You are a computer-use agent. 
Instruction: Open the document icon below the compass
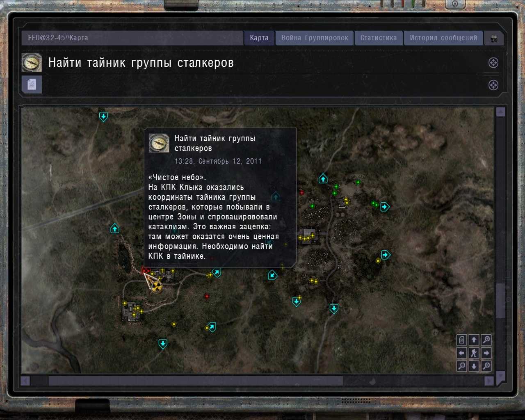click(x=32, y=84)
